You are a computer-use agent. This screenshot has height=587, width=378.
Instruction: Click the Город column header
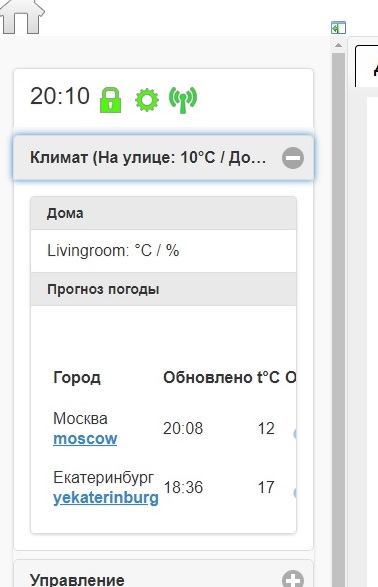[77, 377]
